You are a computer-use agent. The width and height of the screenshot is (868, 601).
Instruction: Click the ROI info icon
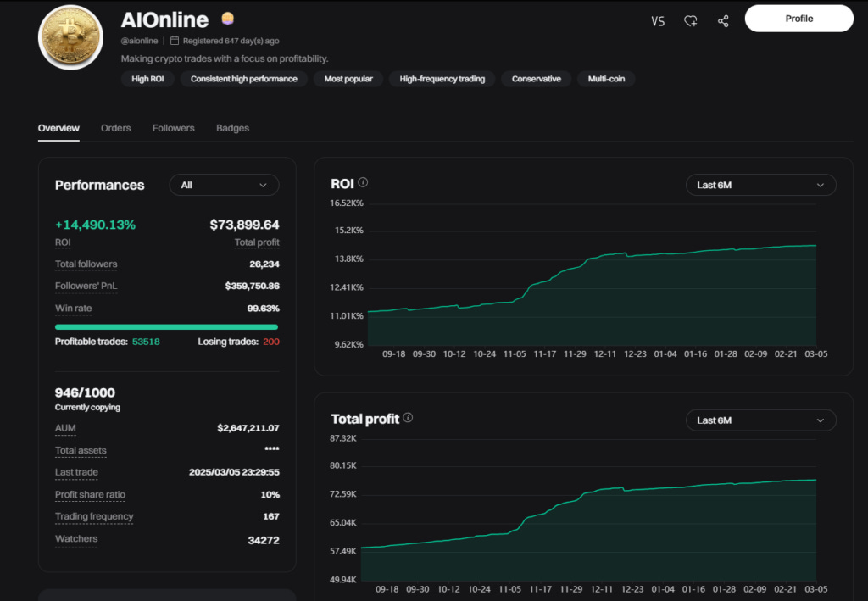(363, 182)
